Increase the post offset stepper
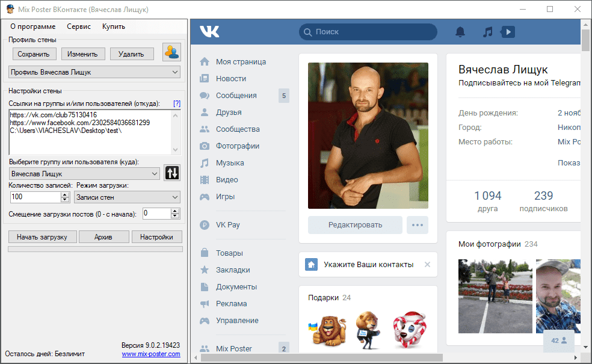This screenshot has height=364, width=592. (x=175, y=211)
